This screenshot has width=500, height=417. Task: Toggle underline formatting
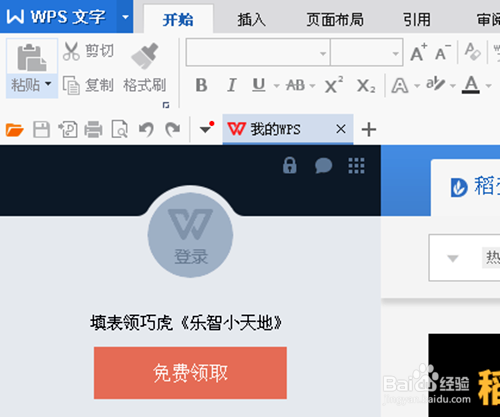click(259, 85)
